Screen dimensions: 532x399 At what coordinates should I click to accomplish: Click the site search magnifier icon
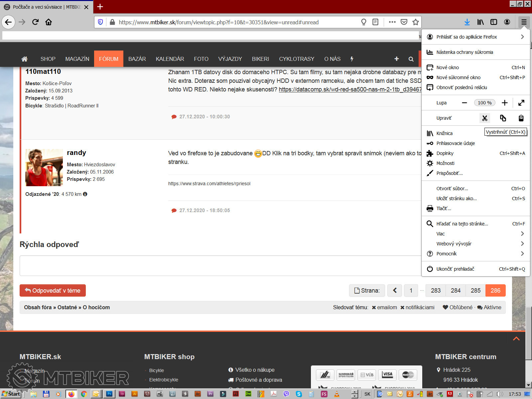coord(411,59)
